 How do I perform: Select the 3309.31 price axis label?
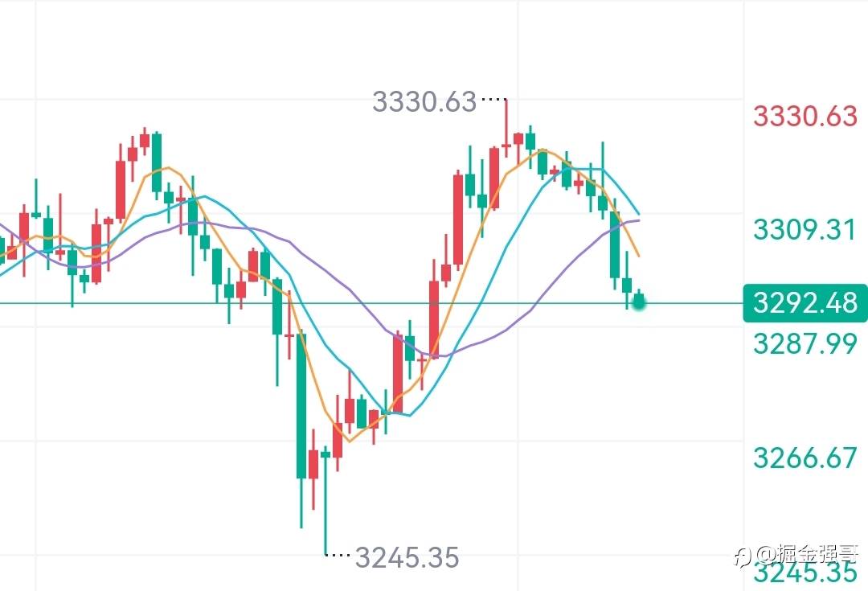pos(805,231)
